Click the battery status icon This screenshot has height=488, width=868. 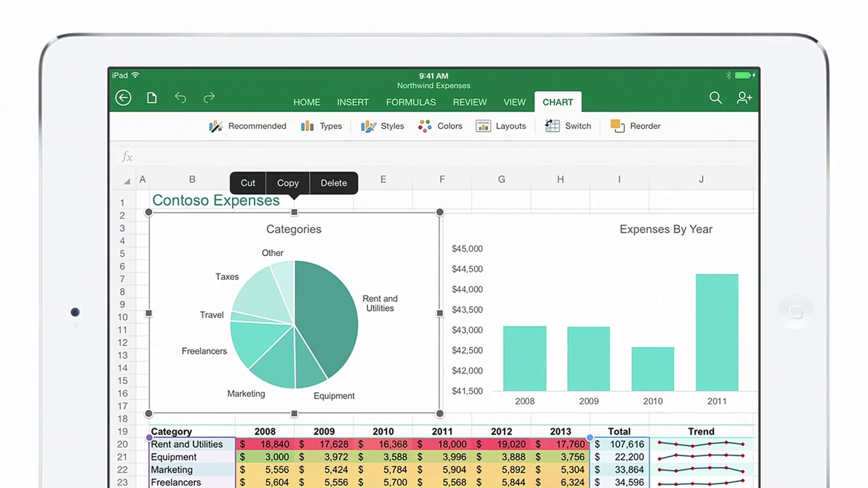745,75
